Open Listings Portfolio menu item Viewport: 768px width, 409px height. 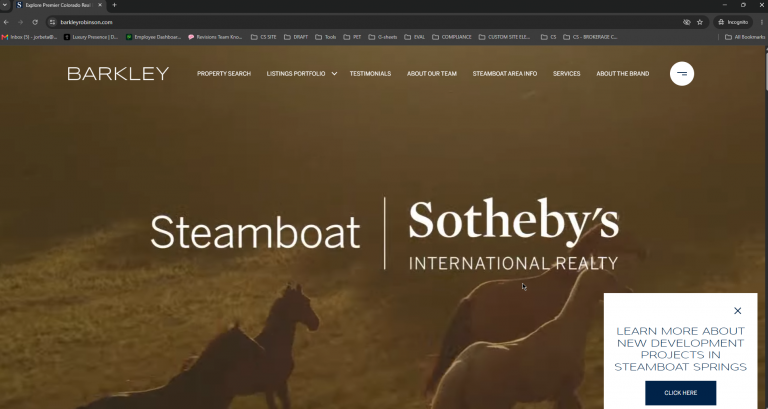pos(296,73)
